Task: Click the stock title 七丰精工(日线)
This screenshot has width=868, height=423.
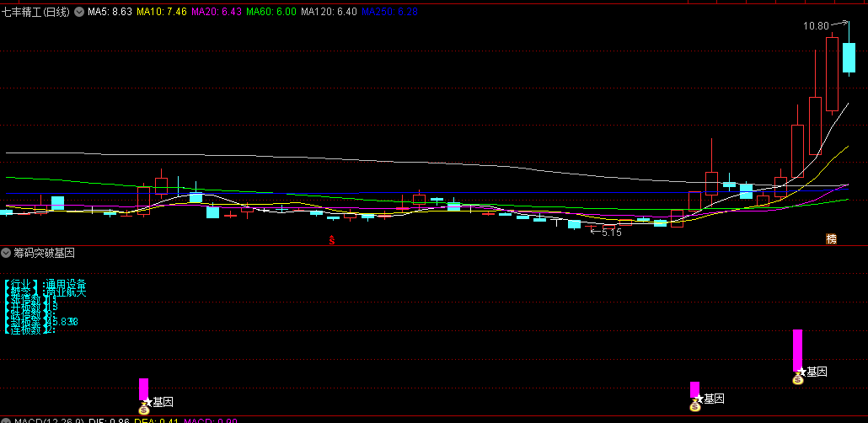Action: (35, 12)
